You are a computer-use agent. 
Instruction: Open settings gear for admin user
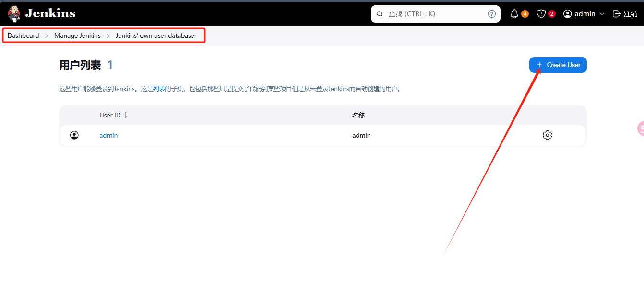547,135
